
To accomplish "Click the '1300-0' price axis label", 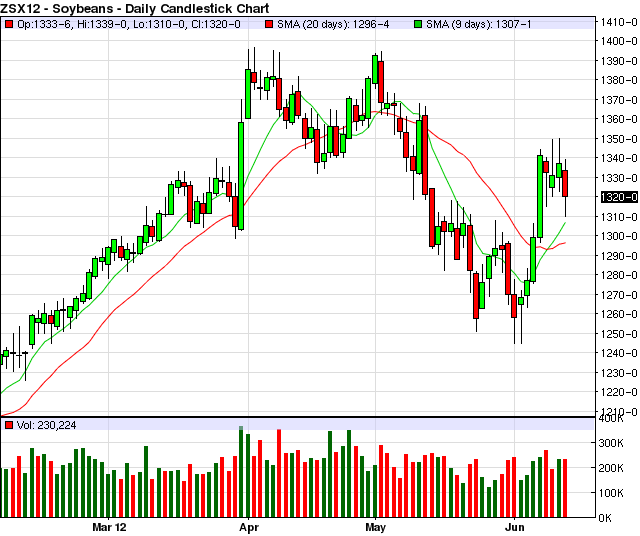I will pos(619,236).
